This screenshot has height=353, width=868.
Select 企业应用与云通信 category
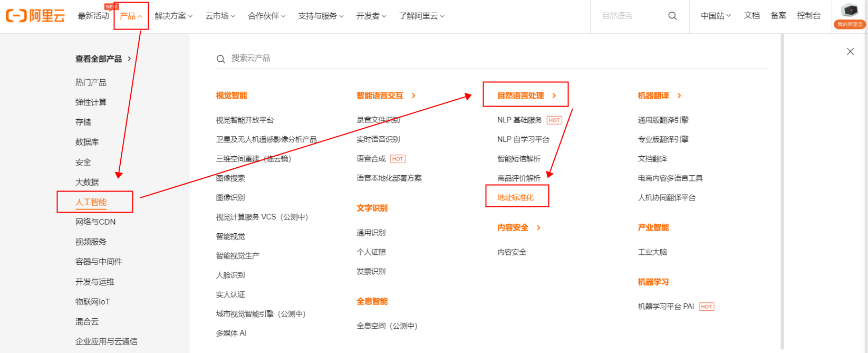[107, 341]
